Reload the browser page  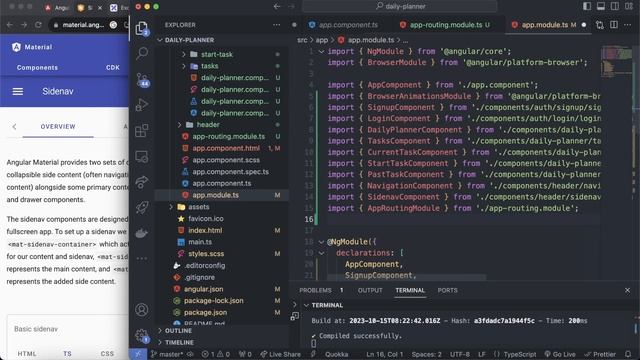[x=38, y=25]
